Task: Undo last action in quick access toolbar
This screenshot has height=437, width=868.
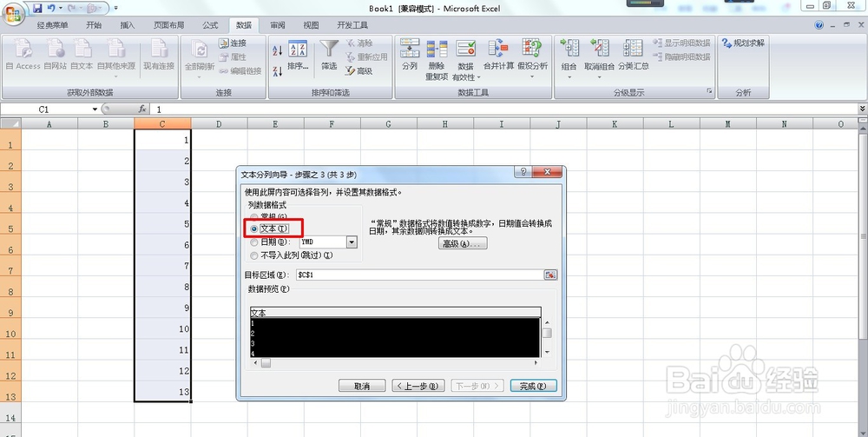Action: [x=51, y=8]
